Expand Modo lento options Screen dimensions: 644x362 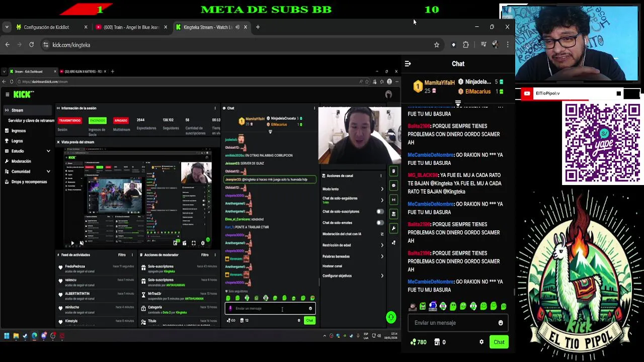point(382,189)
